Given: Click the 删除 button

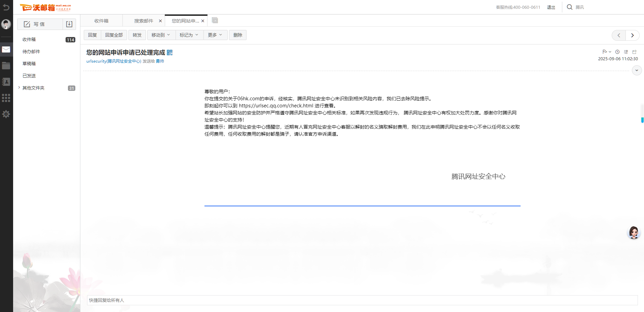Looking at the screenshot, I should 238,35.
